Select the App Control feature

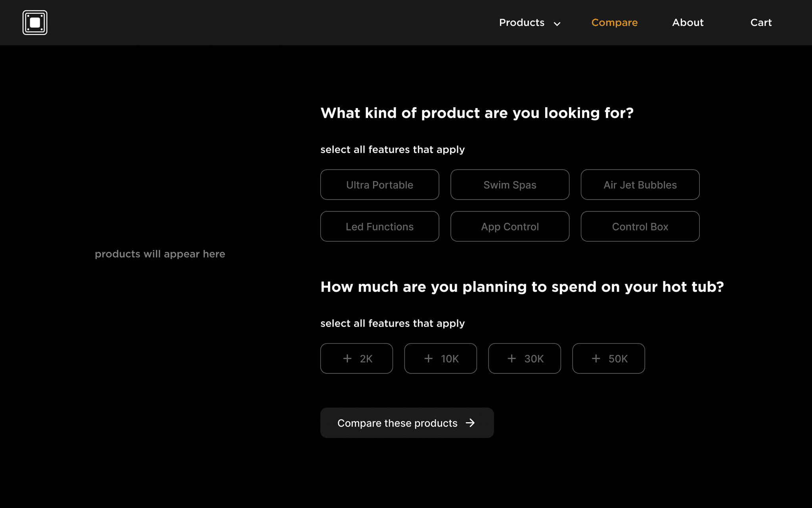coord(510,227)
